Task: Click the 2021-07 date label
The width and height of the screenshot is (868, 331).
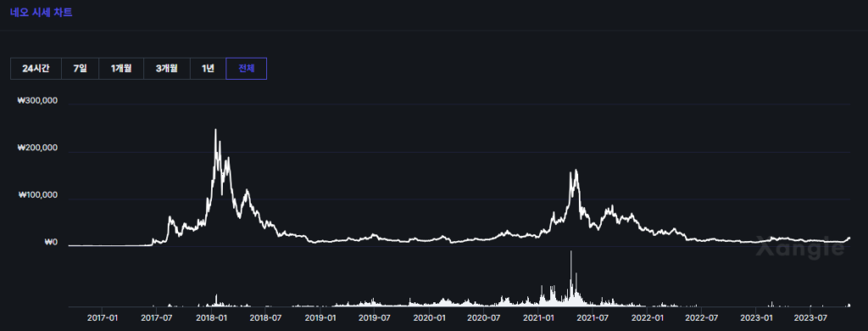Action: coord(593,318)
